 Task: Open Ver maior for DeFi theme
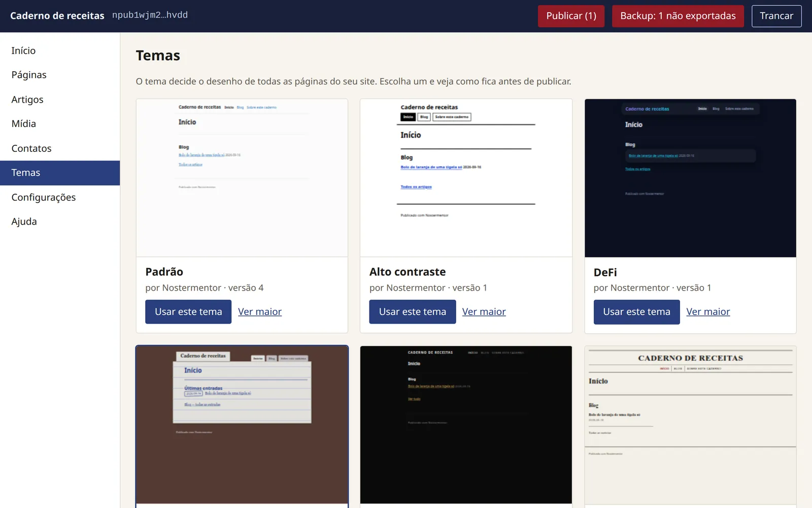click(708, 311)
